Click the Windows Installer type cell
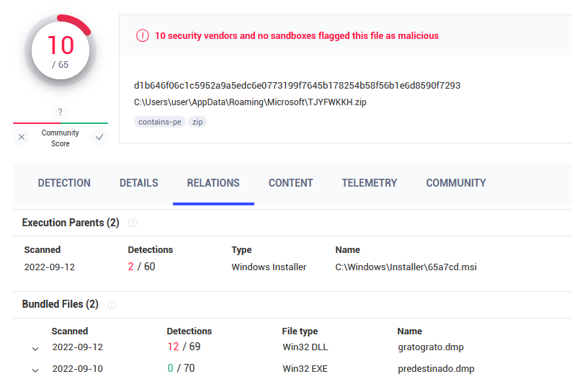 pos(269,267)
